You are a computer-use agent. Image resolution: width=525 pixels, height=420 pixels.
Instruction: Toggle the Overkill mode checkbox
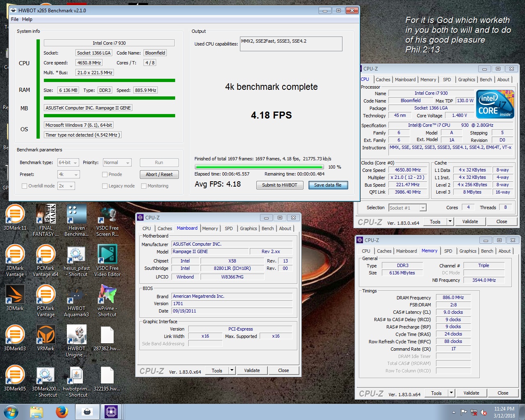coord(24,186)
